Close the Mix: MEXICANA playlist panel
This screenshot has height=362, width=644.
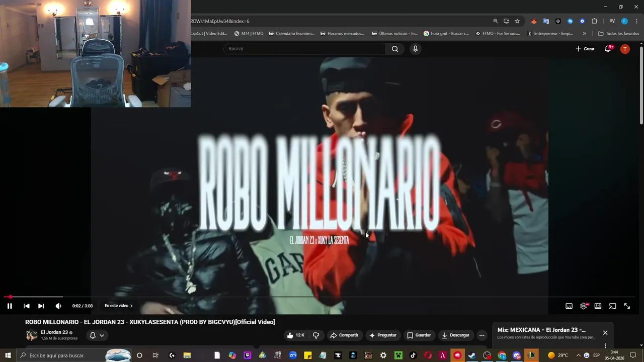coord(605,333)
